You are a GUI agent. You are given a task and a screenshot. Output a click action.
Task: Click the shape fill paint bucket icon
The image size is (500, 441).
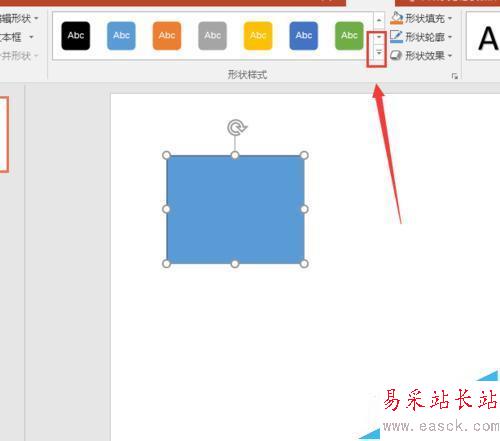[x=396, y=18]
